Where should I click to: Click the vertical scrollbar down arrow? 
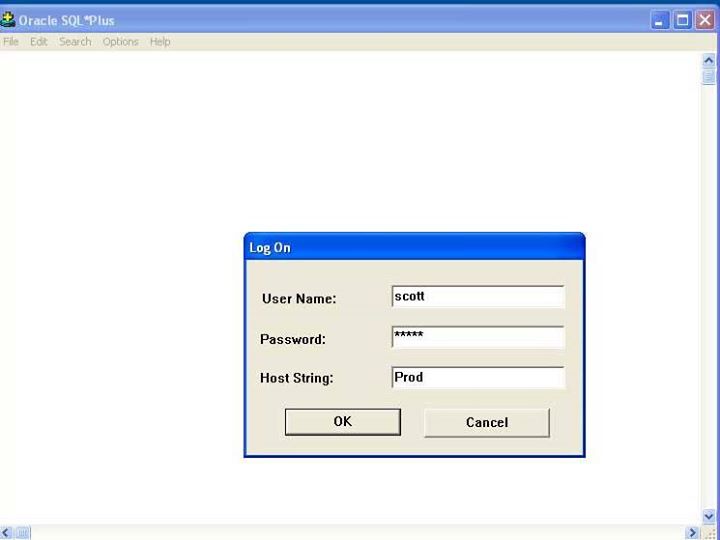(709, 516)
